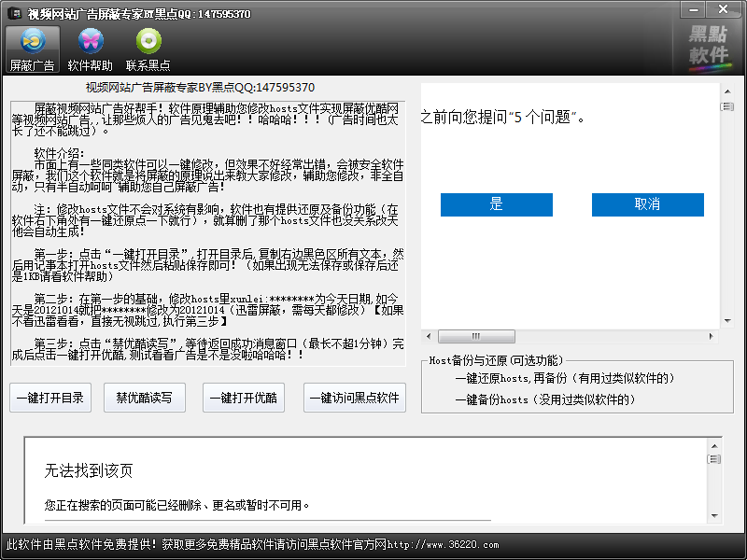
Task: Open the 联系黑点 tab
Action: pos(148,49)
